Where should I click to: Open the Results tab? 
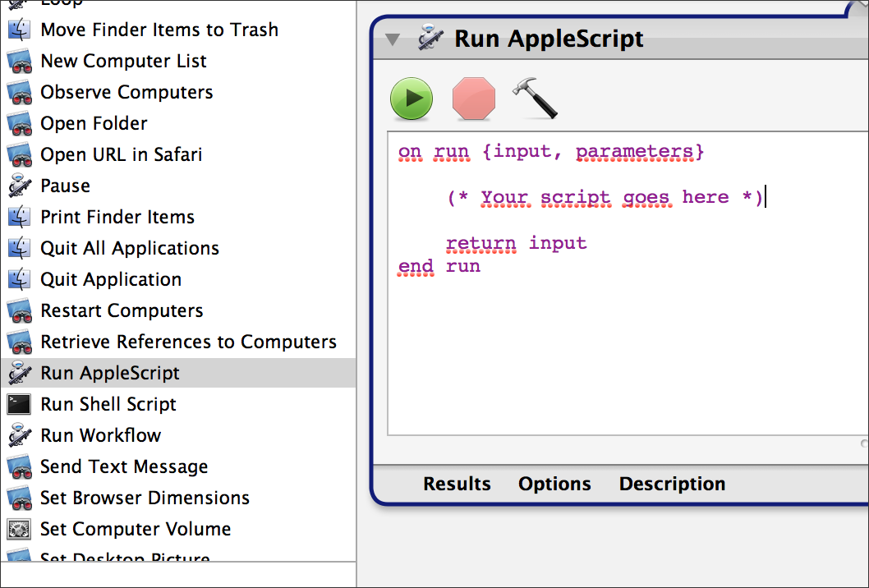tap(457, 484)
